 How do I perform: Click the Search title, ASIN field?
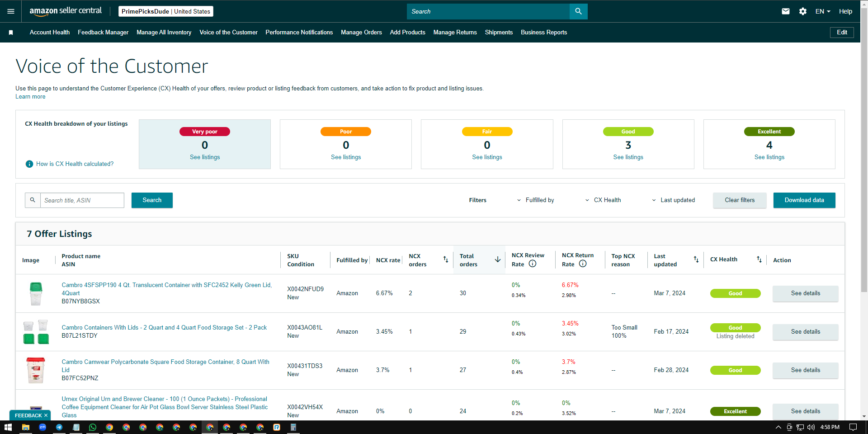[82, 200]
